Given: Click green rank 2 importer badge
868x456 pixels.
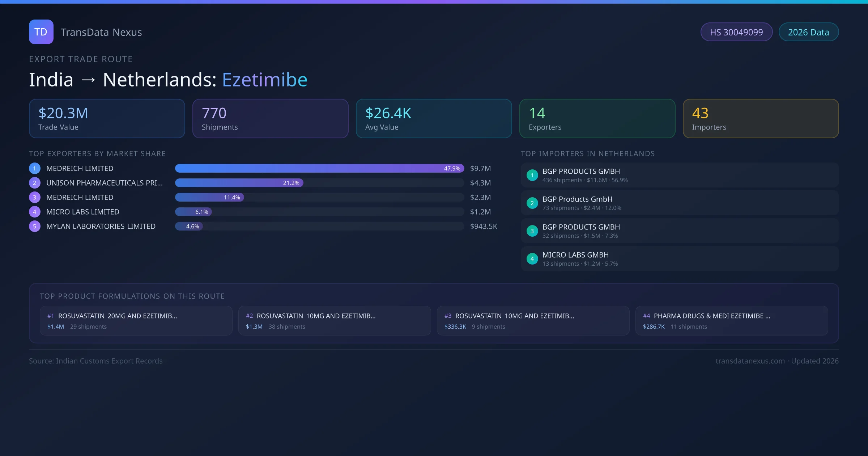Looking at the screenshot, I should [x=532, y=203].
